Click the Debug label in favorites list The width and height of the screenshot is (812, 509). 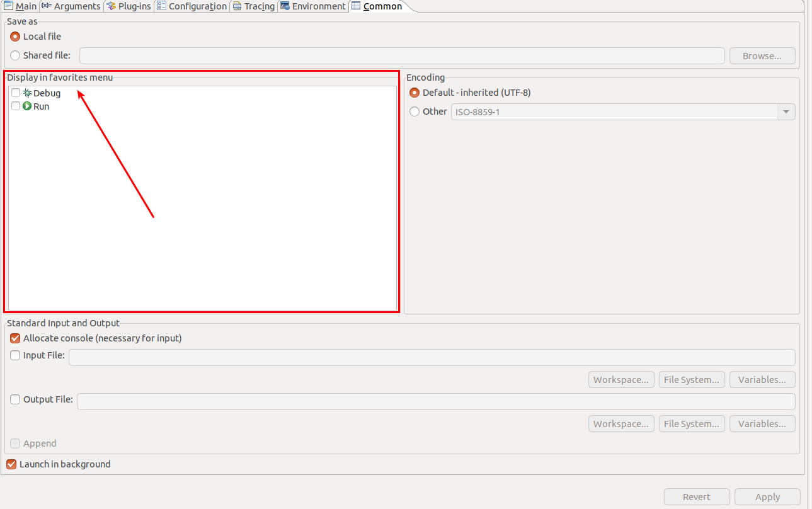47,93
